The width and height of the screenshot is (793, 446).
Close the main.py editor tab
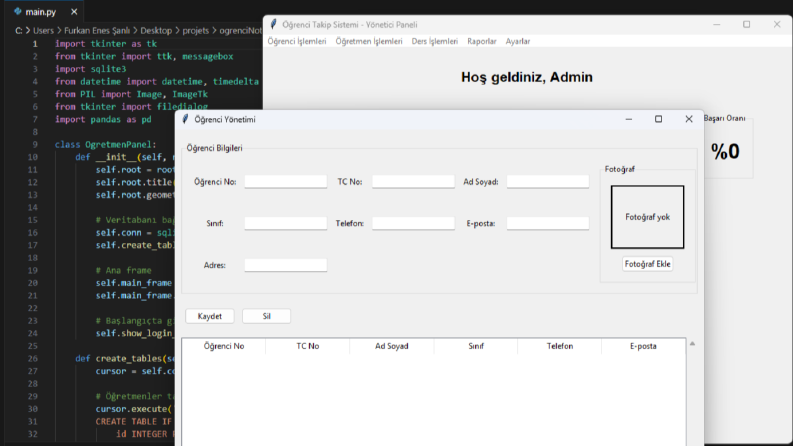click(x=74, y=11)
